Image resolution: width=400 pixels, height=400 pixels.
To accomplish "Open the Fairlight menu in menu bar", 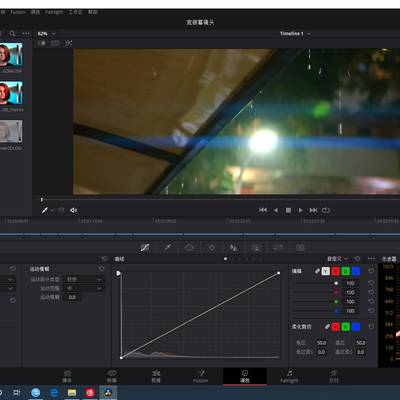I will point(54,12).
